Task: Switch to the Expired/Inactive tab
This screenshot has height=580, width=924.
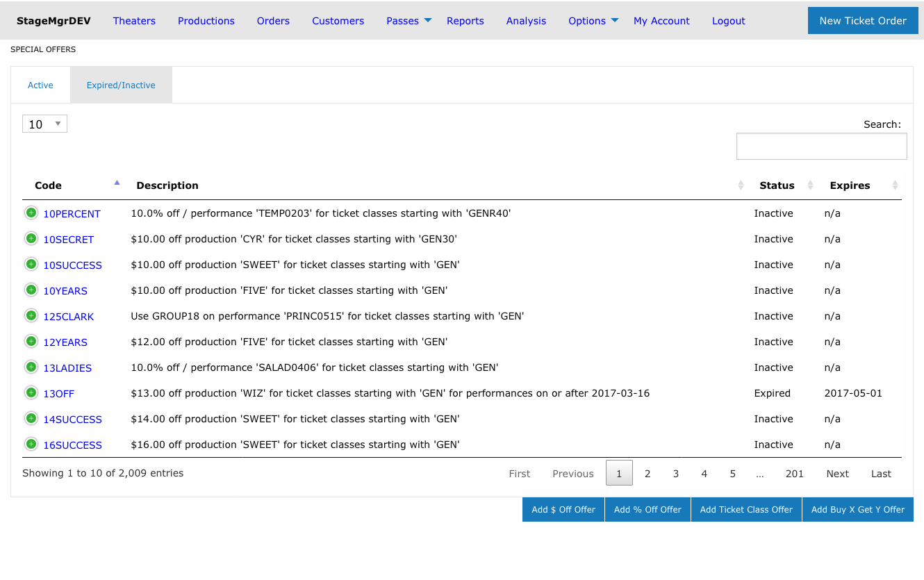Action: 121,85
